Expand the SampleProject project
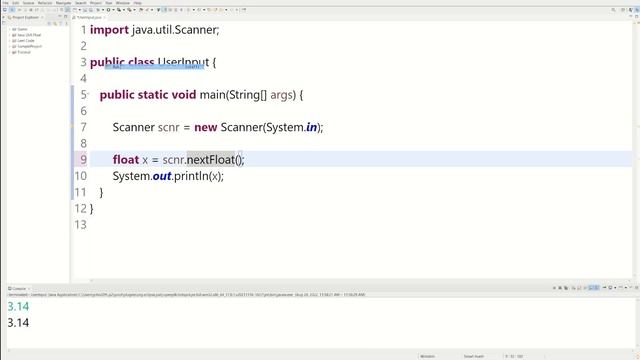This screenshot has width=640, height=360. [9, 47]
